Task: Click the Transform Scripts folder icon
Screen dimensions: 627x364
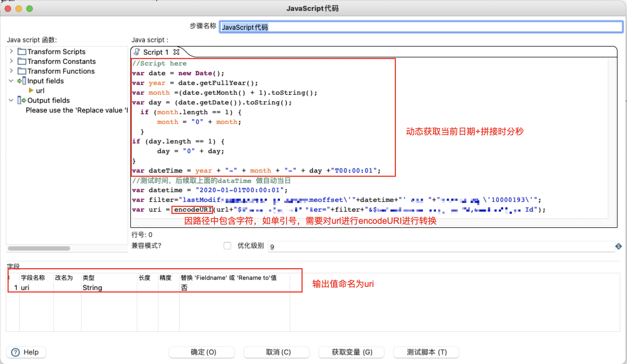Action: point(22,51)
